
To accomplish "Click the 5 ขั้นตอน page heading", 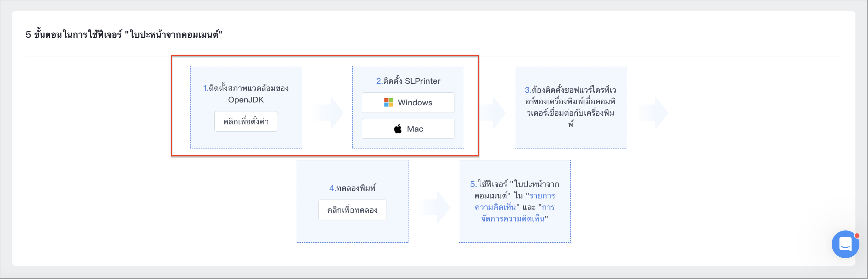I will point(124,35).
